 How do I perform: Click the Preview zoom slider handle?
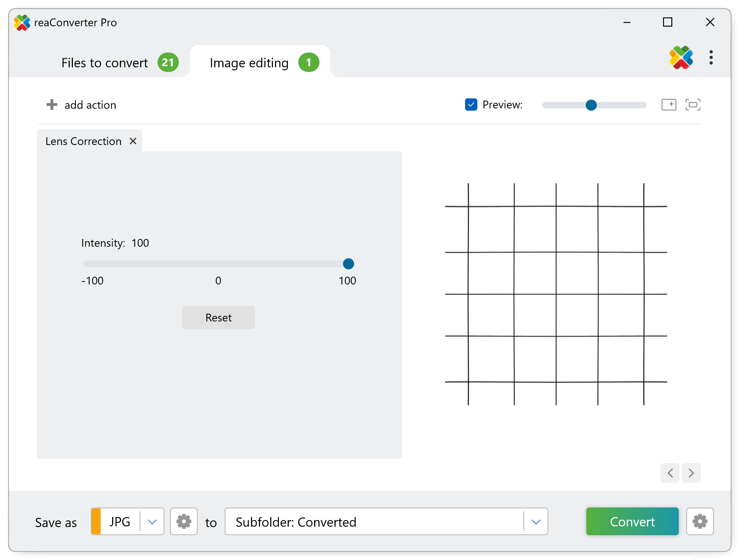(x=591, y=105)
